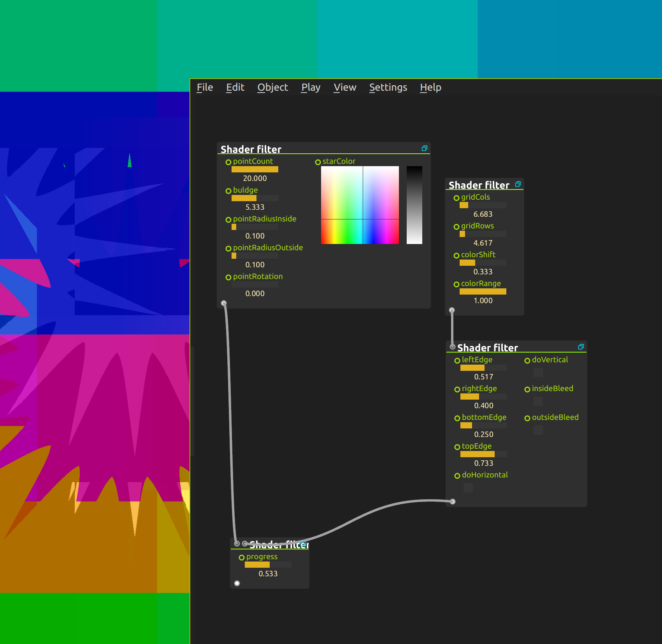The image size is (662, 644).
Task: Click the output port of the progress node
Action: point(237,583)
